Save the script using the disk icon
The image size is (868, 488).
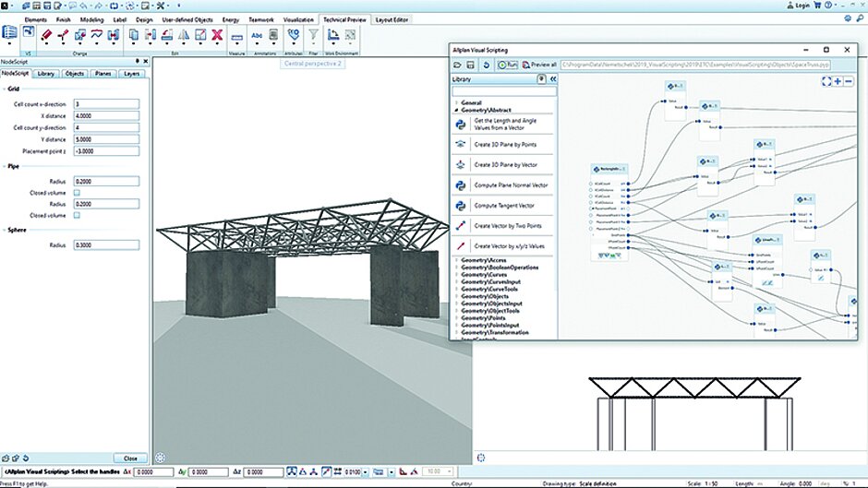[x=472, y=65]
